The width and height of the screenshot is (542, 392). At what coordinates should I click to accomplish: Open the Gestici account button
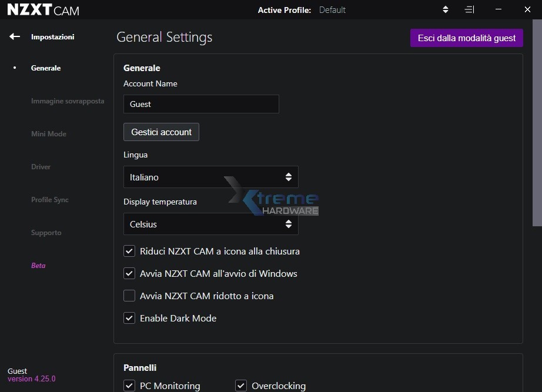click(162, 132)
